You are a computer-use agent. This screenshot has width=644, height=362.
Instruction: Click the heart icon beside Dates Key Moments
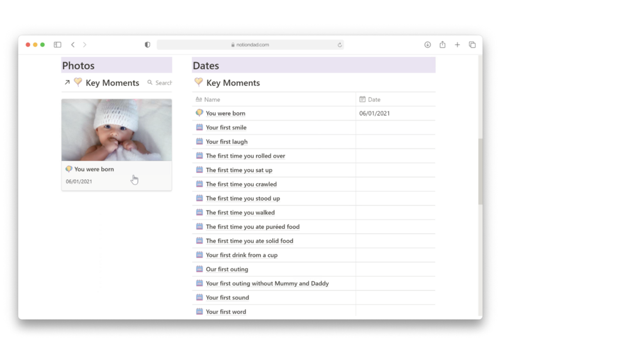point(199,82)
